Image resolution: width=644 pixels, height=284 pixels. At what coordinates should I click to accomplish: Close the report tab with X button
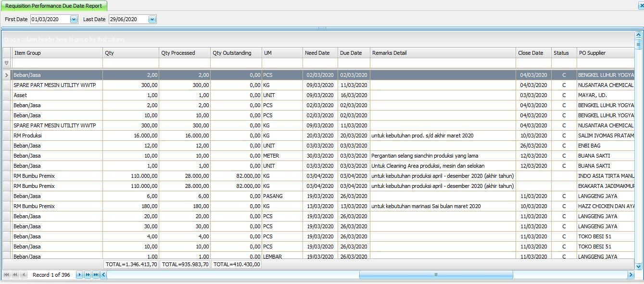pos(641,6)
